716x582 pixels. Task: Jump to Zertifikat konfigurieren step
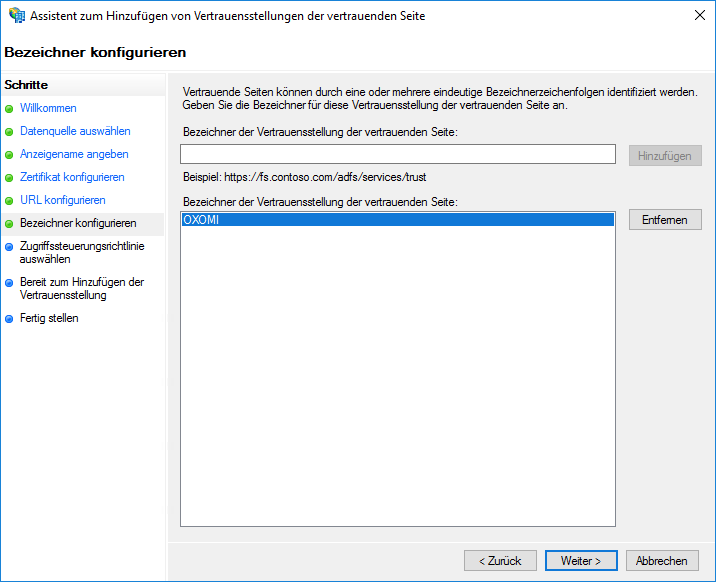coord(72,177)
